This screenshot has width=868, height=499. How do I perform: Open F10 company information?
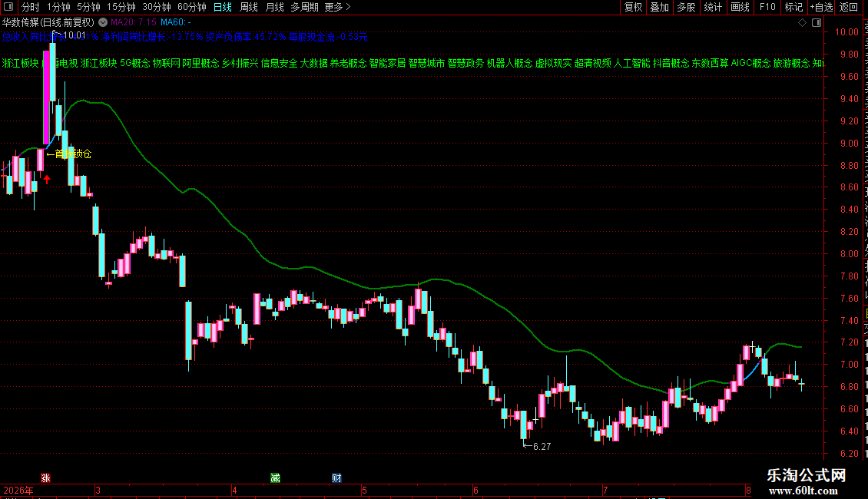click(767, 7)
